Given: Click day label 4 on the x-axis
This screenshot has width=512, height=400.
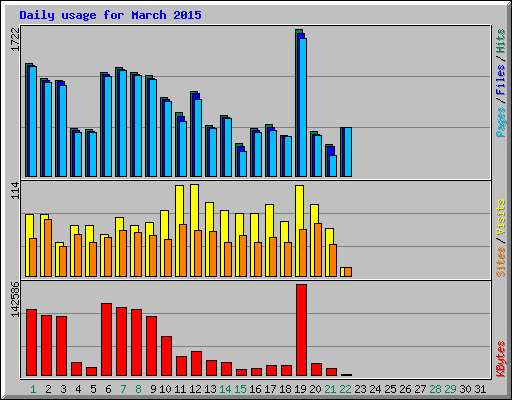Looking at the screenshot, I should tap(78, 389).
